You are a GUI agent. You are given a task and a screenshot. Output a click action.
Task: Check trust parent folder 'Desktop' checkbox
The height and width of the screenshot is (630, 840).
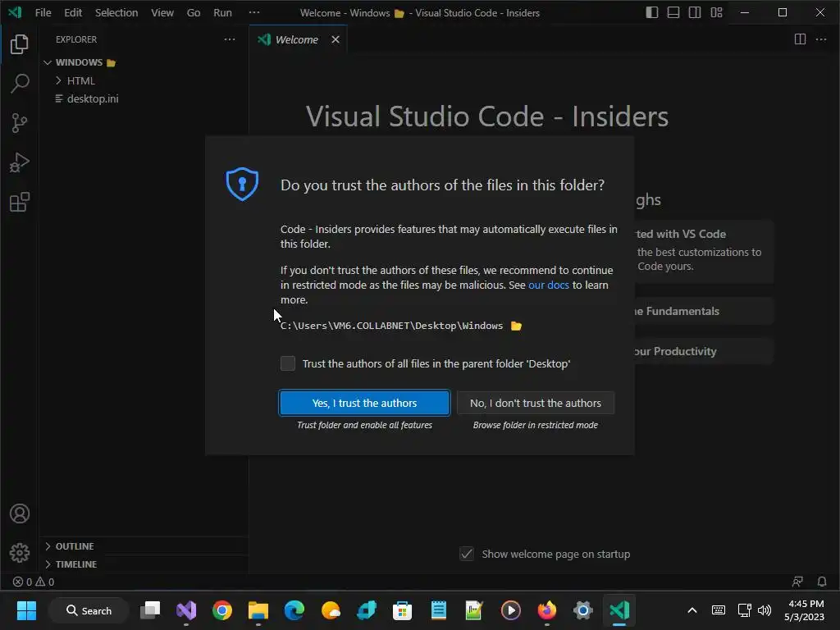click(x=288, y=363)
